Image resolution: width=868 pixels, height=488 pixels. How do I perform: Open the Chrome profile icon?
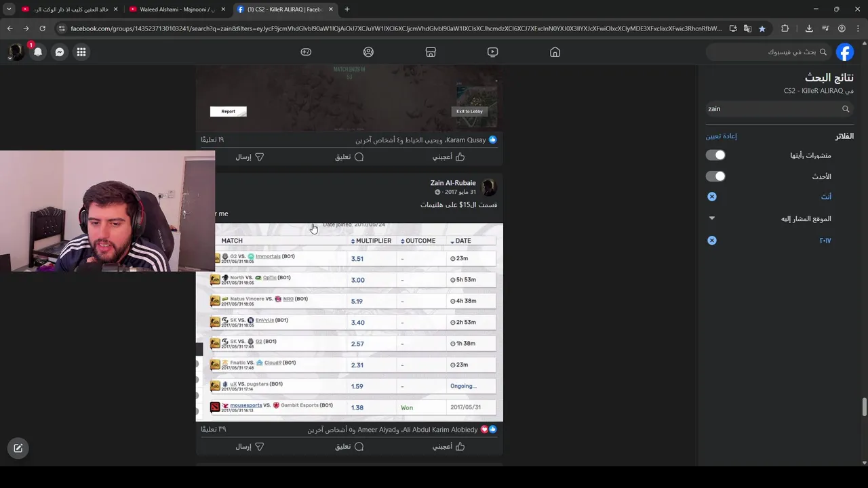coord(842,28)
